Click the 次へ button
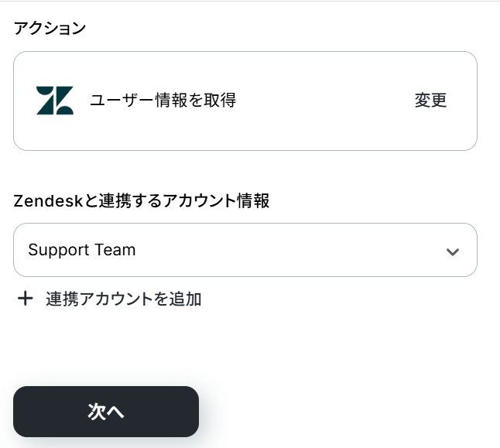The width and height of the screenshot is (500, 448). 106,412
